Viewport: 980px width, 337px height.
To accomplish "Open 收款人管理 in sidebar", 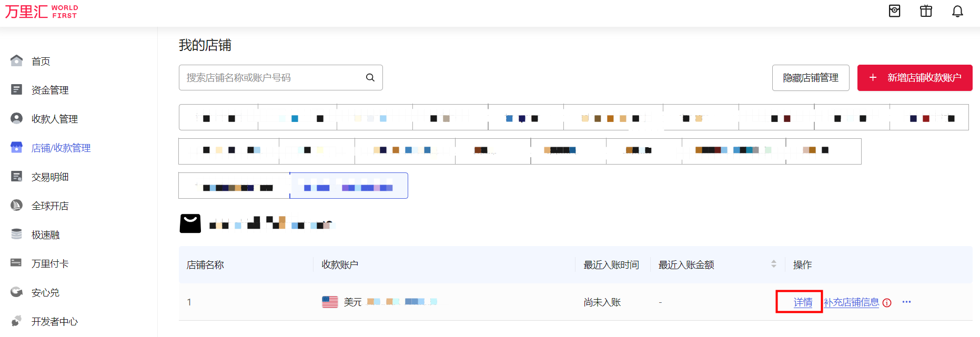I will (54, 119).
